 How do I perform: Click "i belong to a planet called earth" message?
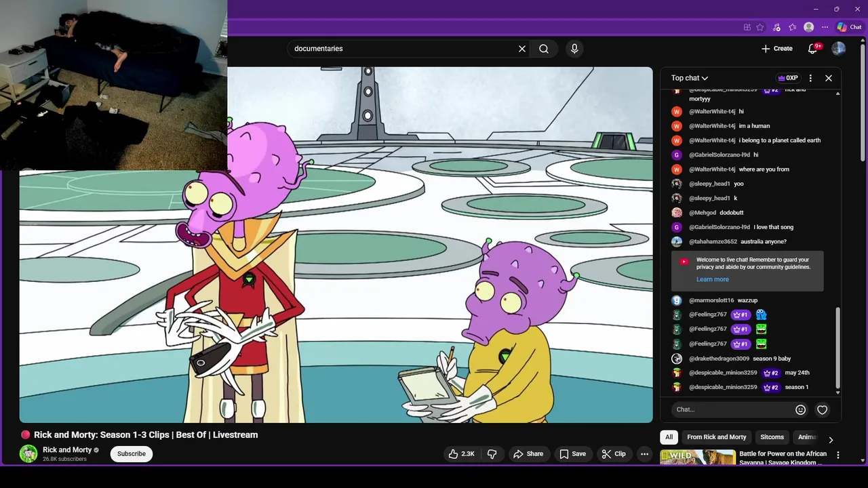click(x=780, y=140)
